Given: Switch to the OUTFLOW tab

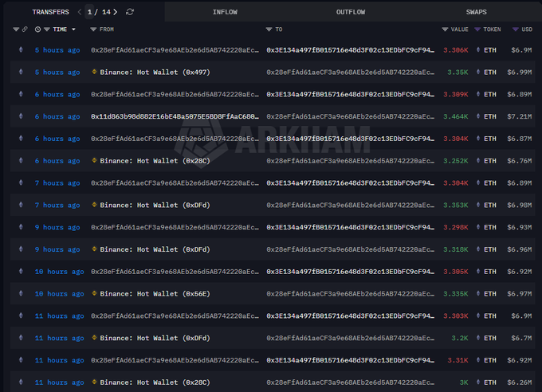Looking at the screenshot, I should pyautogui.click(x=351, y=12).
